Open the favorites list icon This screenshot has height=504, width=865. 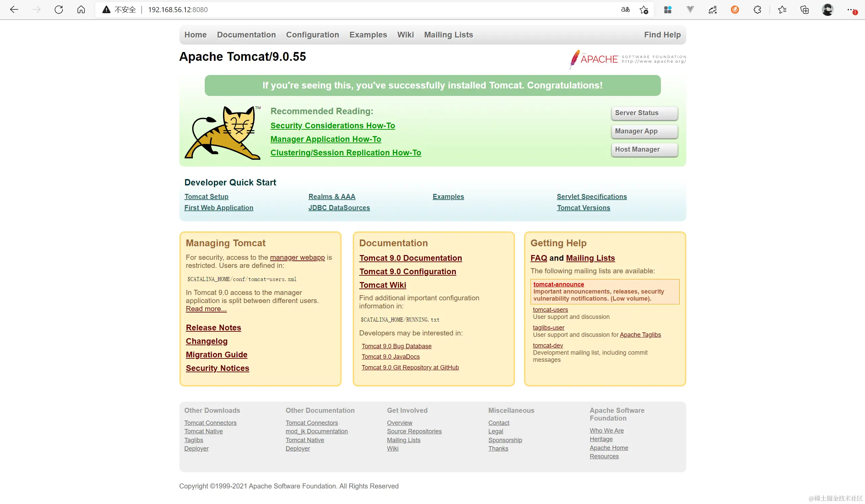pyautogui.click(x=782, y=9)
